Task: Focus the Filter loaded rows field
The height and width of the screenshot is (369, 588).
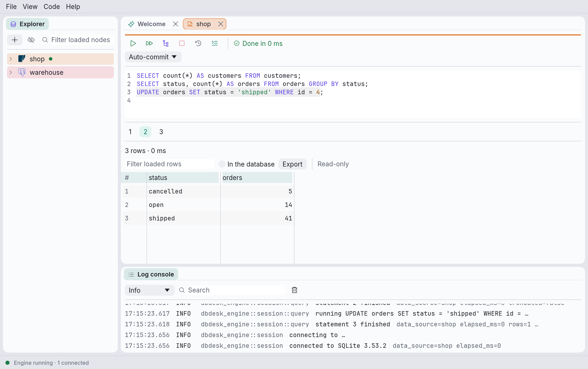Action: pyautogui.click(x=169, y=164)
